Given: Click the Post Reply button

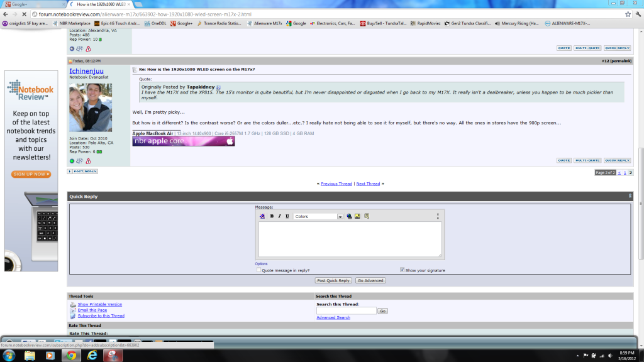Looking at the screenshot, I should click(82, 172).
